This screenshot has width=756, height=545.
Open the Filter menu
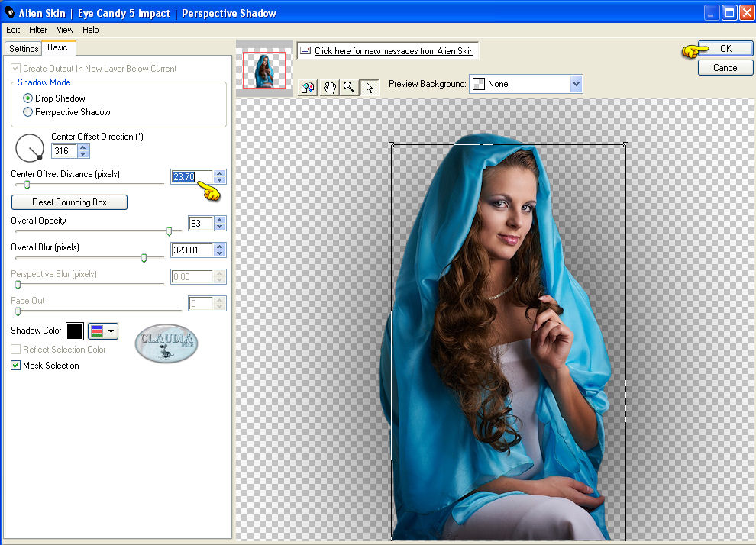(38, 30)
